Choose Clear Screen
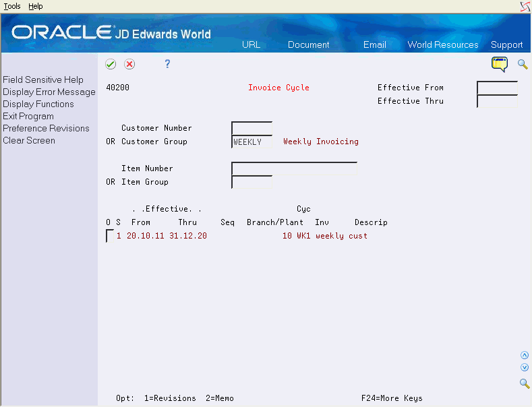Image resolution: width=532 pixels, height=407 pixels. pos(29,140)
